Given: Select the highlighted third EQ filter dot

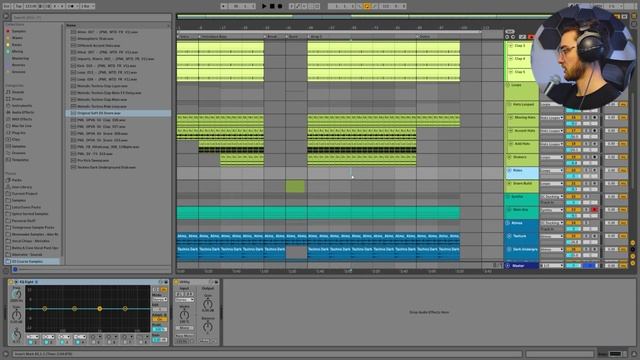Looking at the screenshot, I should tap(100, 309).
